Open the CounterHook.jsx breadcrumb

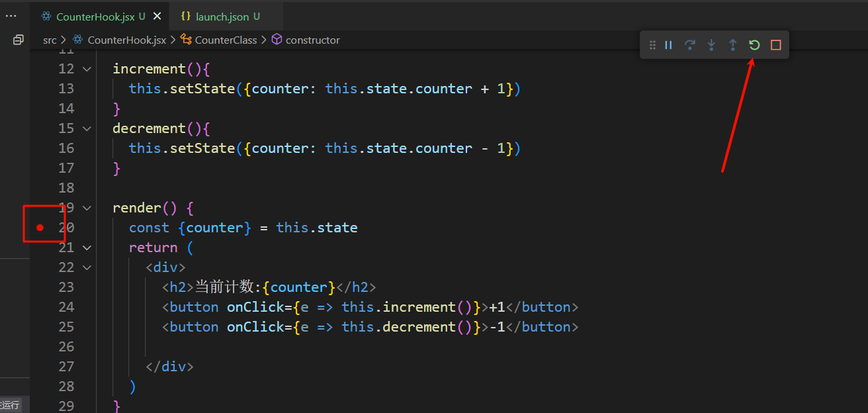click(x=126, y=40)
